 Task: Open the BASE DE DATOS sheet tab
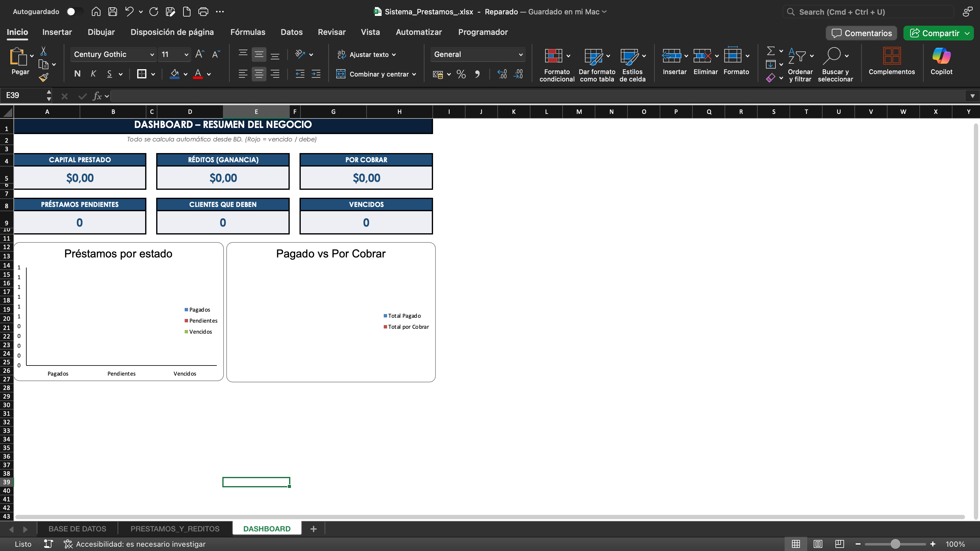(77, 529)
